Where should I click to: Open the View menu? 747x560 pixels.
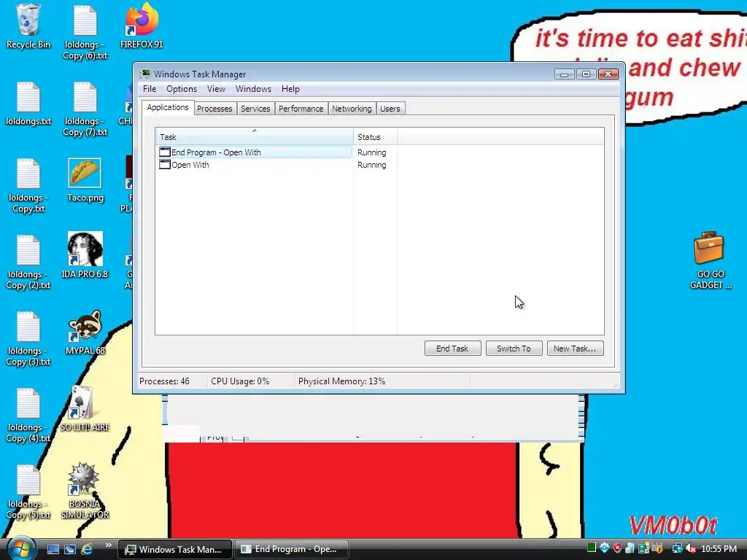216,89
